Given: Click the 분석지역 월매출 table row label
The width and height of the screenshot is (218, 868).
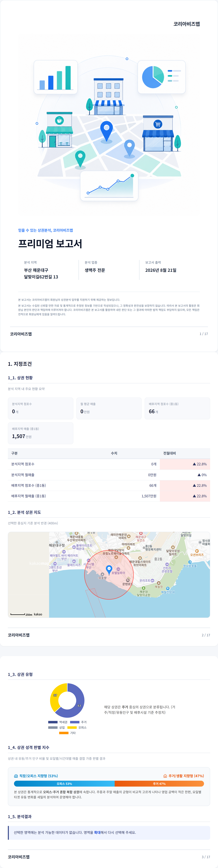Looking at the screenshot, I should pos(23,475).
